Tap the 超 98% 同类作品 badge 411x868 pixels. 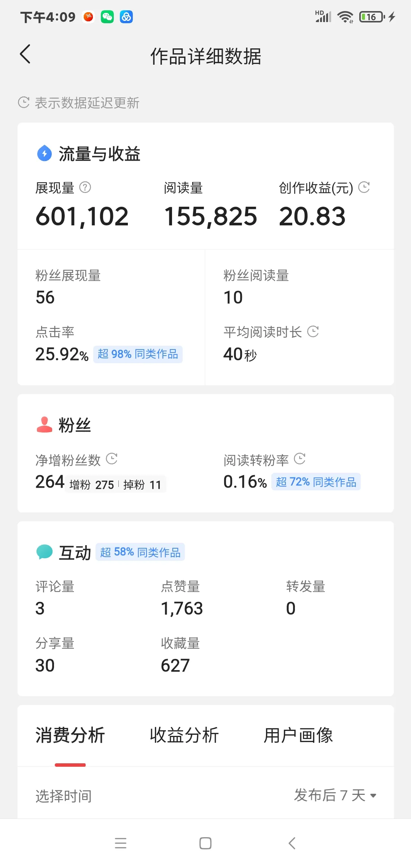138,354
